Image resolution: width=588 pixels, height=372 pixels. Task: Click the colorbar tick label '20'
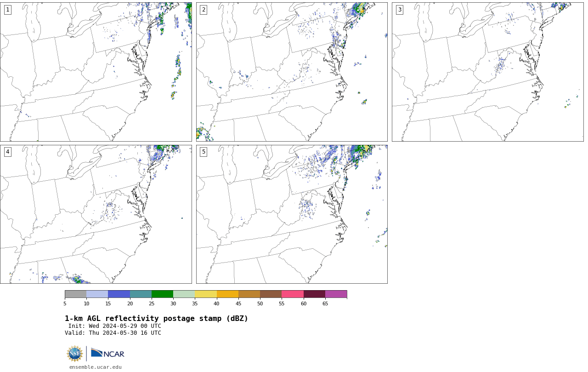(130, 303)
